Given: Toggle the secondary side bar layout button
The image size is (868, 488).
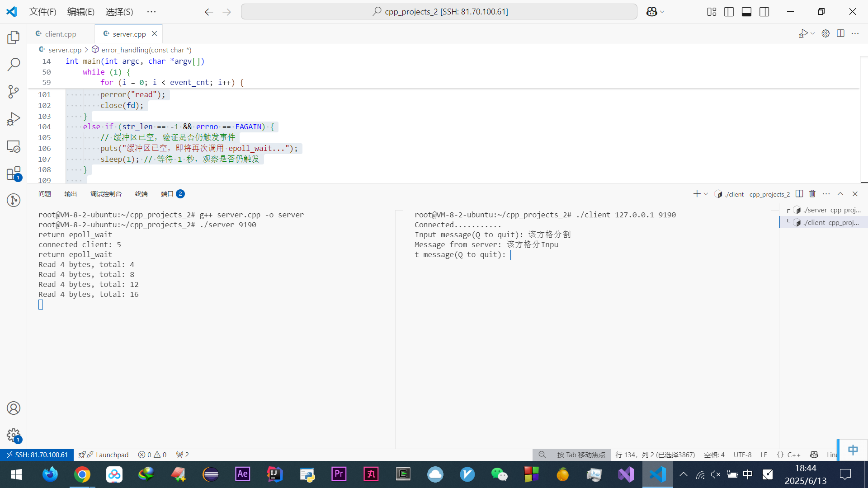Looking at the screenshot, I should coord(764,12).
